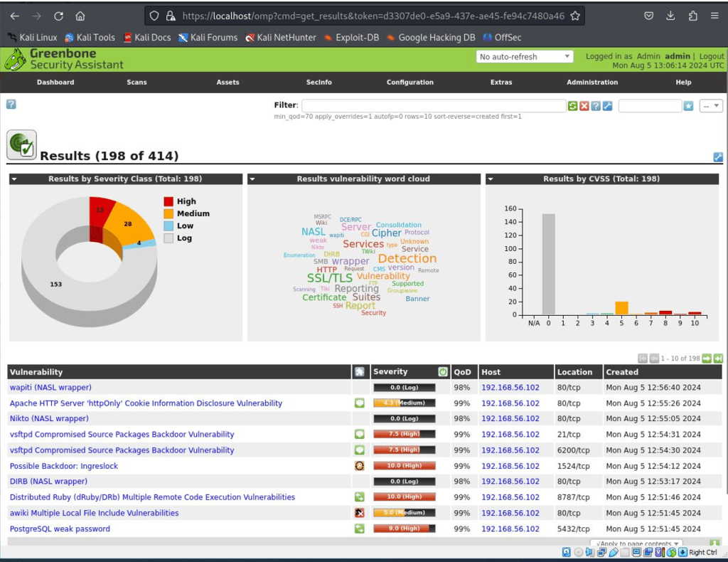Go to next results page arrow

(707, 358)
